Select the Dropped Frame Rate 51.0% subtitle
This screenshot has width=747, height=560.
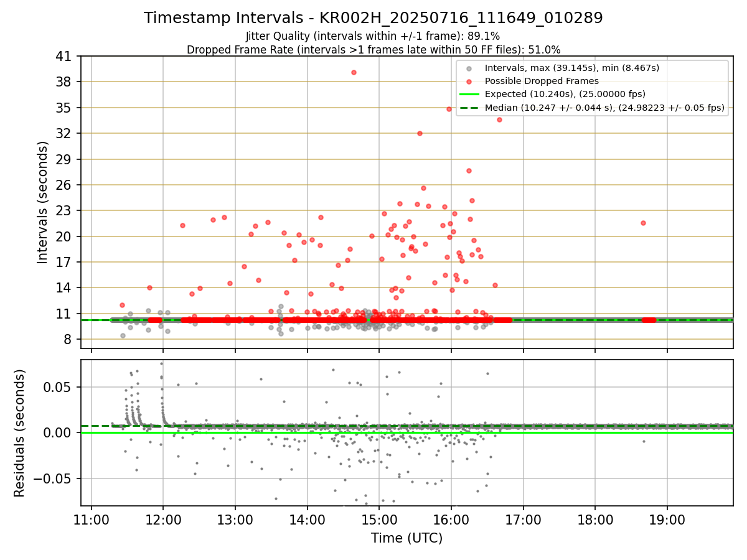374,50
